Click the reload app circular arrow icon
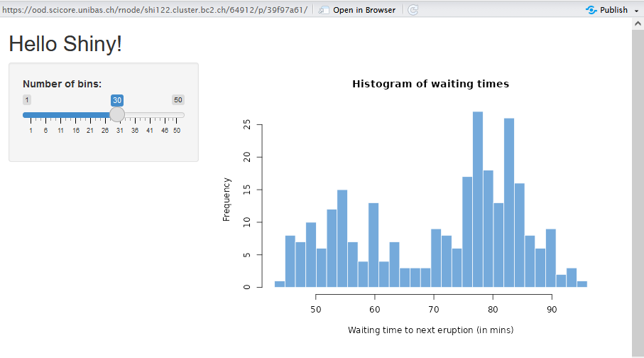The image size is (644, 358). 413,10
